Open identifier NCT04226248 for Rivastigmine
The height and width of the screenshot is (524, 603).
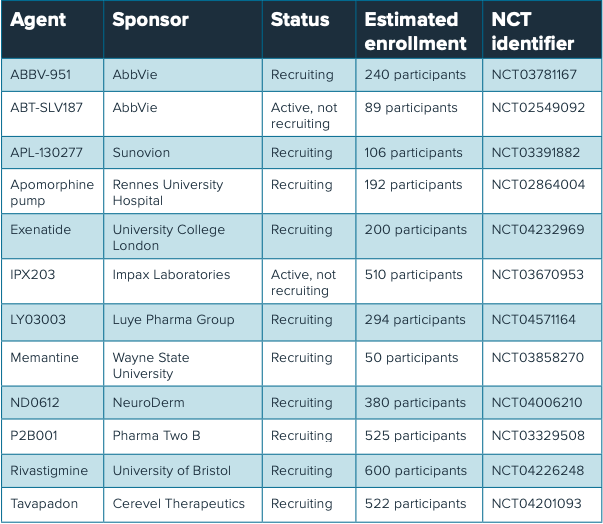[538, 471]
